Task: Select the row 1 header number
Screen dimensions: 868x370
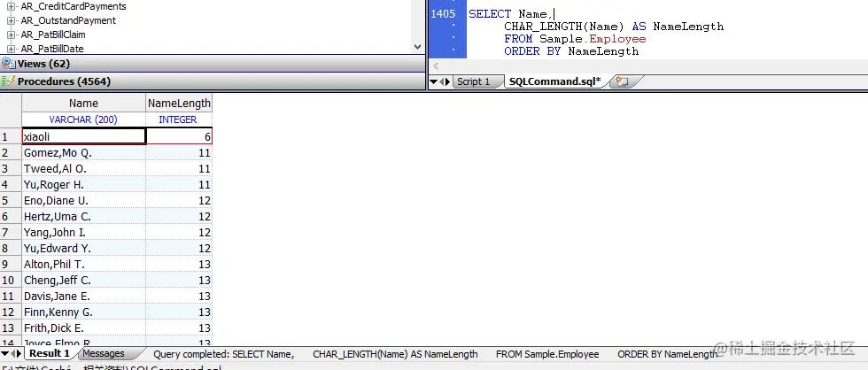Action: [11, 136]
